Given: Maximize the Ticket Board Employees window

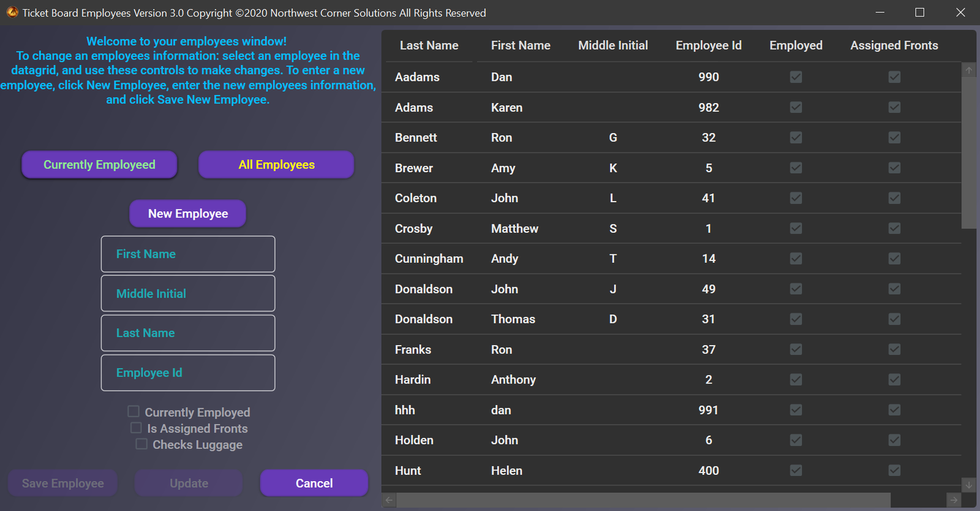Looking at the screenshot, I should tap(919, 12).
